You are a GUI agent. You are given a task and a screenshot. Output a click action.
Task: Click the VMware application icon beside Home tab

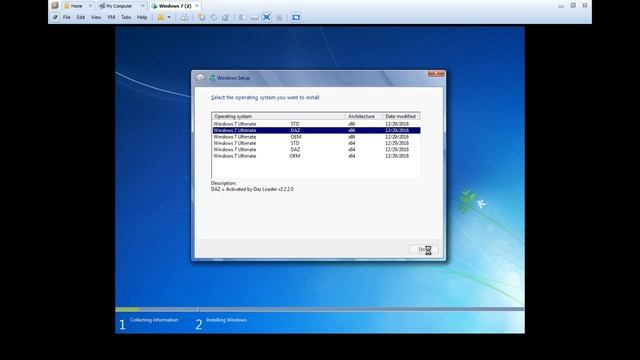pos(55,6)
